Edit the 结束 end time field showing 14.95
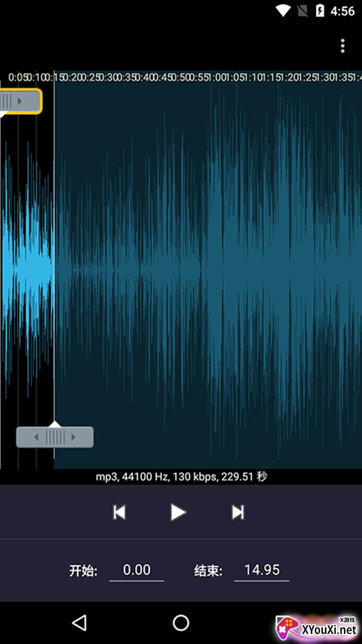The image size is (362, 644). 261,570
